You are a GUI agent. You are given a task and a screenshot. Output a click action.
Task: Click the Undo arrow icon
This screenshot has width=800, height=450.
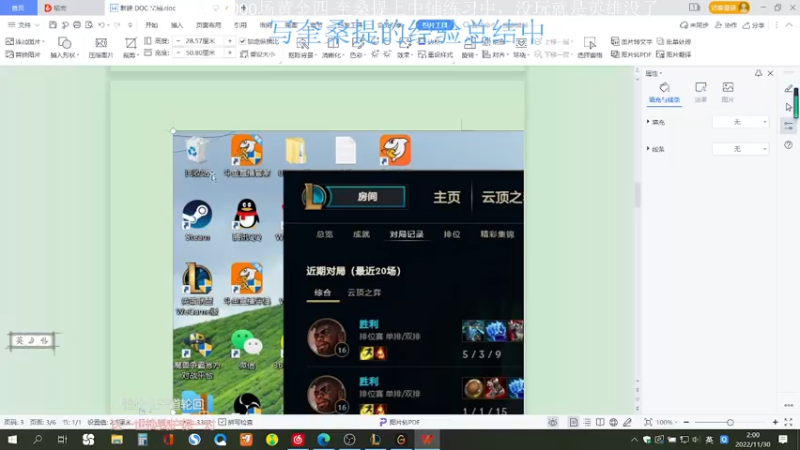pos(102,24)
